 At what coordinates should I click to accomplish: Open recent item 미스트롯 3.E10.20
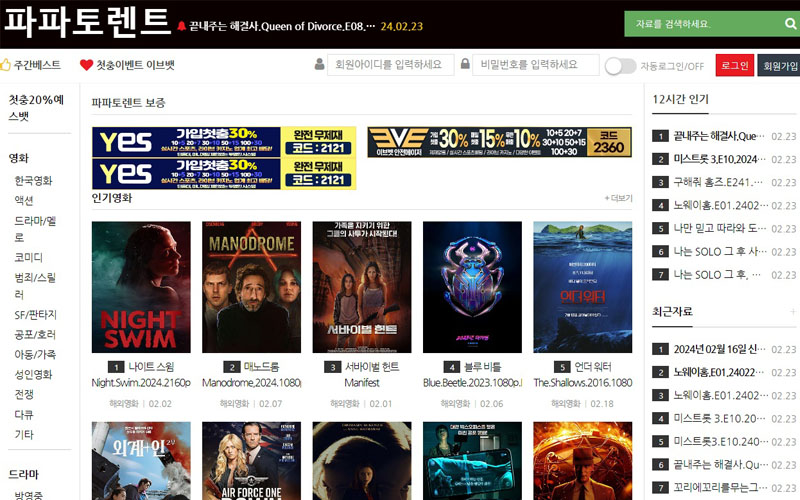click(x=719, y=418)
